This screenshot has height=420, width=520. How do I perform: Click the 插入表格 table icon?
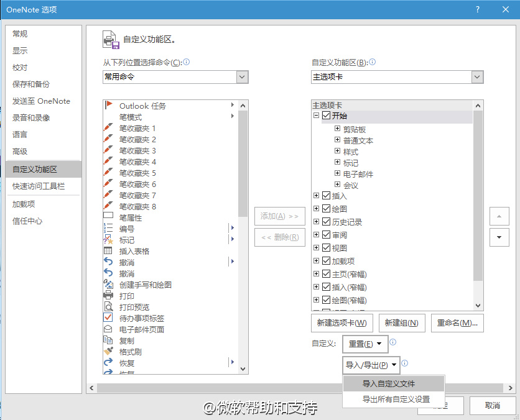pyautogui.click(x=108, y=250)
